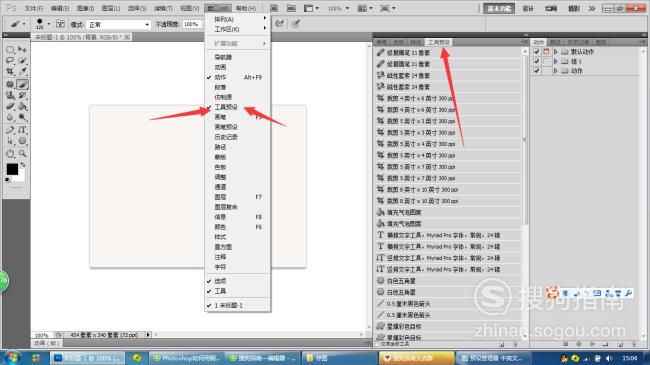The height and width of the screenshot is (365, 650).
Task: Choose 历史记录 in the Window menu
Action: coord(238,137)
